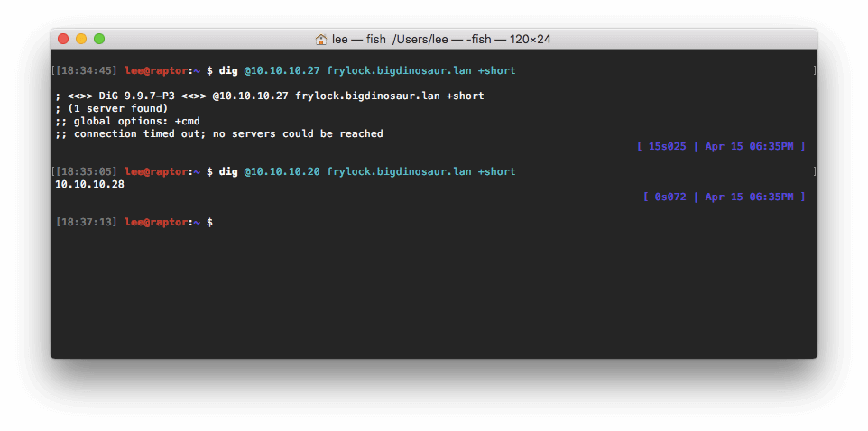Click the 15s025 command duration status

pos(668,146)
